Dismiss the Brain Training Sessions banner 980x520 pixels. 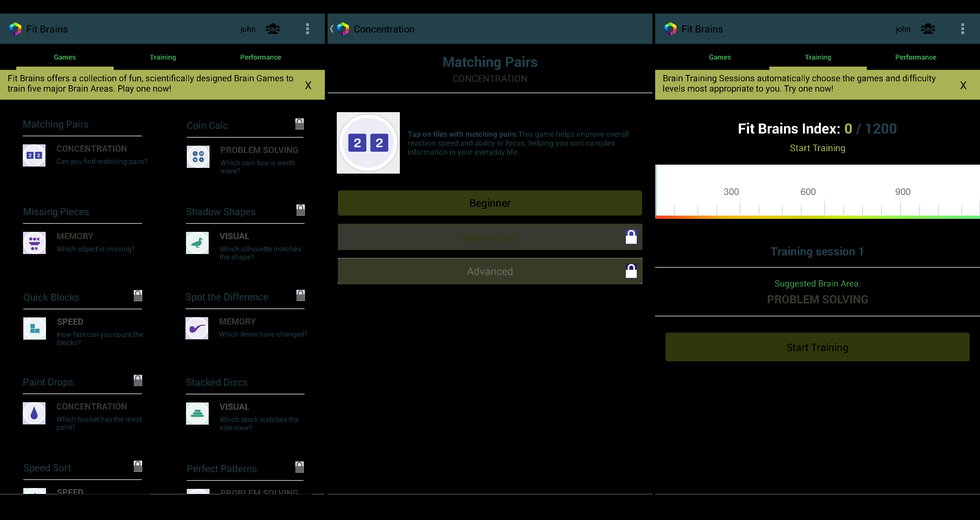coord(963,85)
